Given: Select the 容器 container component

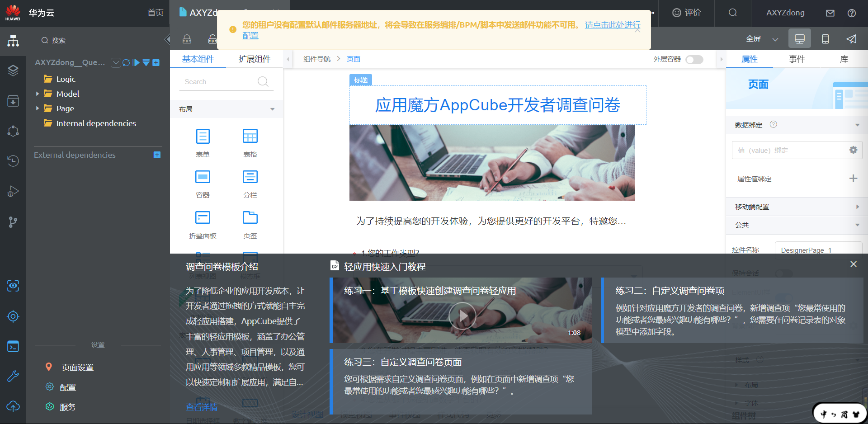Looking at the screenshot, I should click(203, 183).
